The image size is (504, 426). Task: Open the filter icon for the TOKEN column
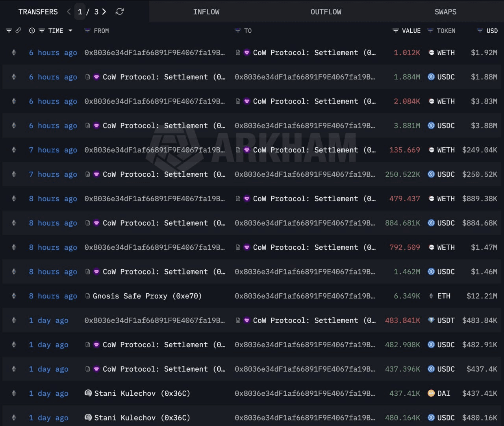click(430, 30)
